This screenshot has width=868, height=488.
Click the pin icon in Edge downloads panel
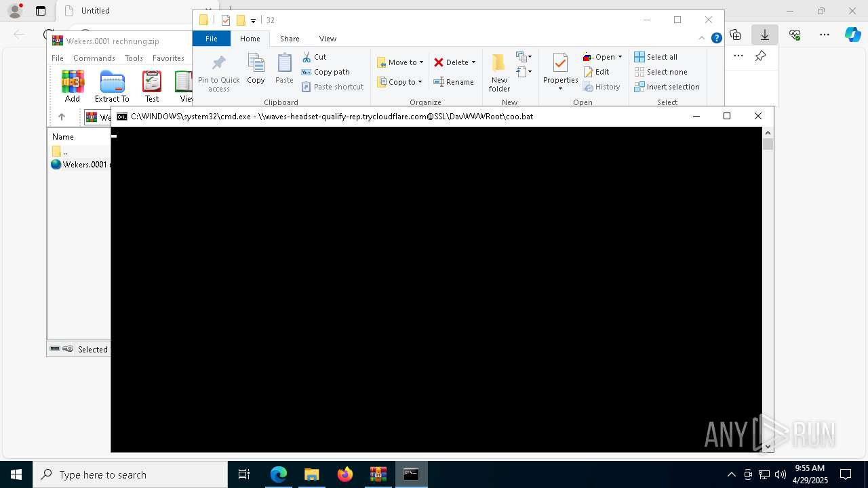[761, 56]
